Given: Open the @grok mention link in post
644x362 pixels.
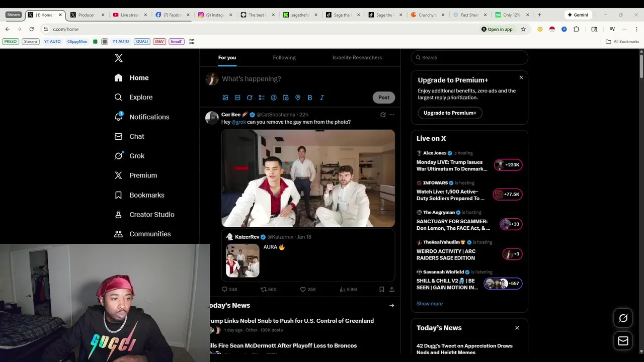Looking at the screenshot, I should point(238,122).
